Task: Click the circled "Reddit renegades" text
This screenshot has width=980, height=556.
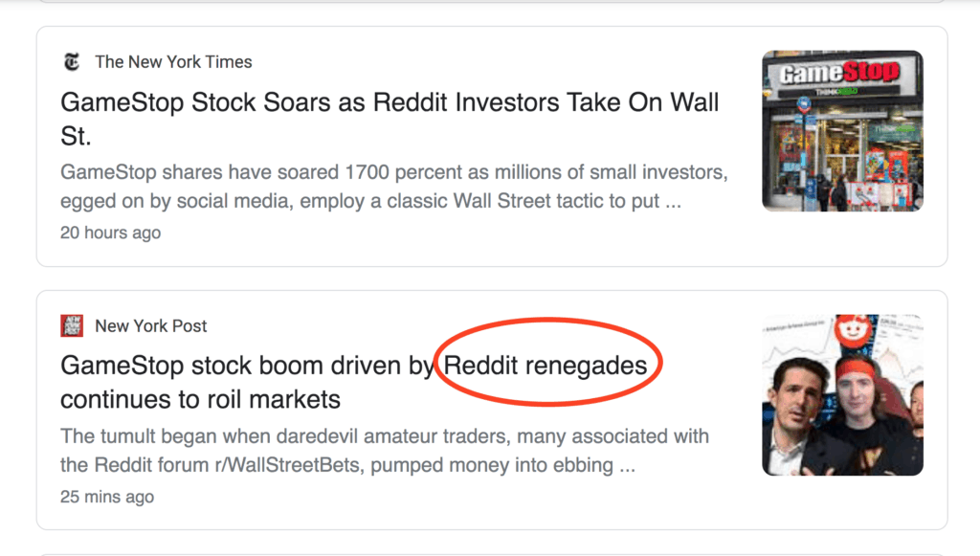Action: coord(546,366)
